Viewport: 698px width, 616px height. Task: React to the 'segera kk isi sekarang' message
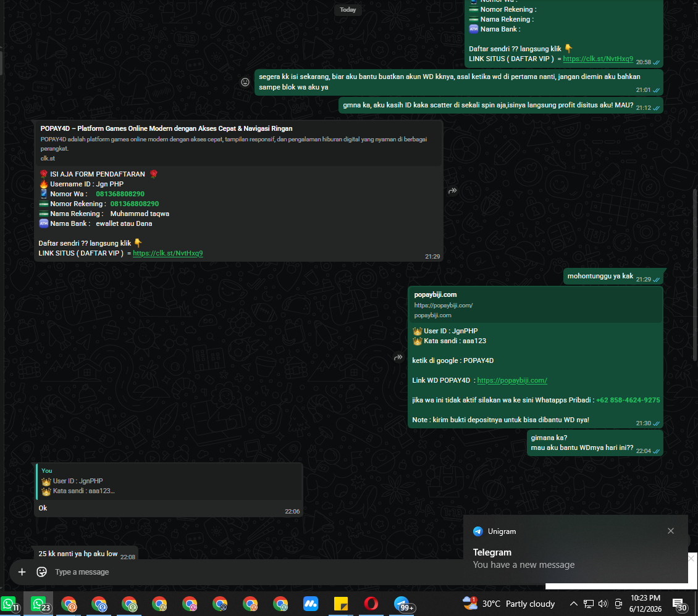pyautogui.click(x=245, y=82)
